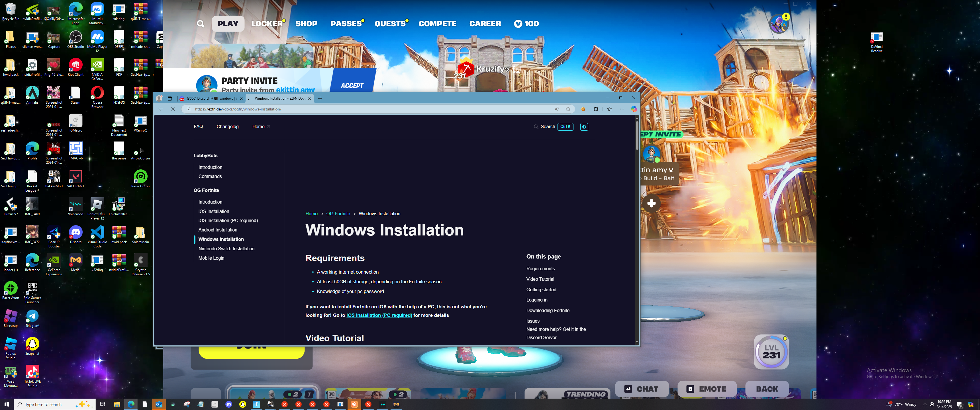Jump to Downloading Fortnite section link
This screenshot has width=980, height=410.
548,310
